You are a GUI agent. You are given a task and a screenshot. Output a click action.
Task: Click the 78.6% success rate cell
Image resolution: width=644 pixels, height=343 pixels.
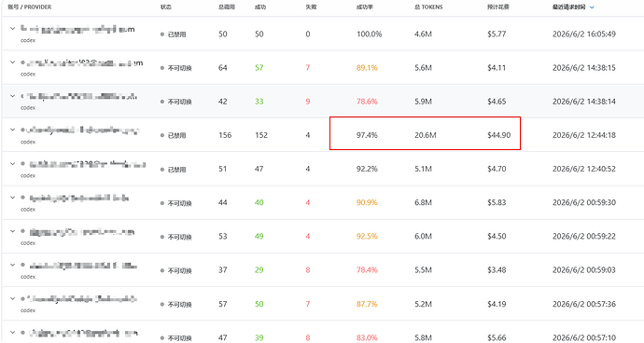[367, 102]
